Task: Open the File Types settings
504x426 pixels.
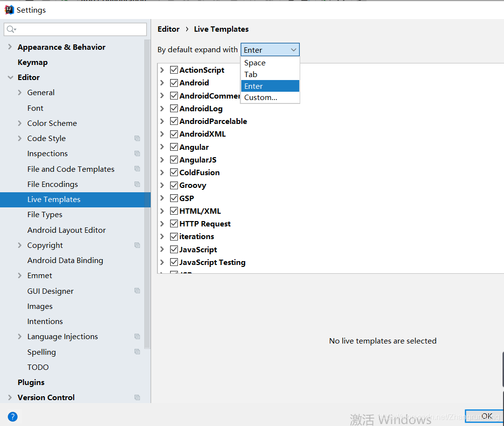Action: [x=45, y=215]
